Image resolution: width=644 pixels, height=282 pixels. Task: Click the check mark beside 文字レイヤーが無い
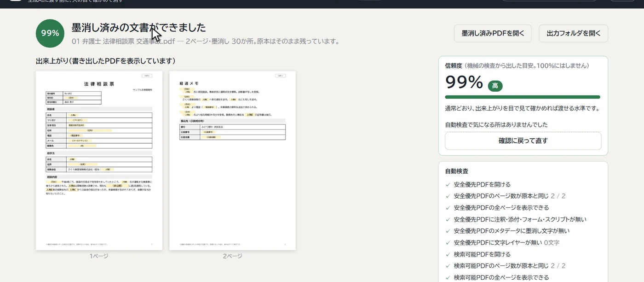tap(448, 242)
